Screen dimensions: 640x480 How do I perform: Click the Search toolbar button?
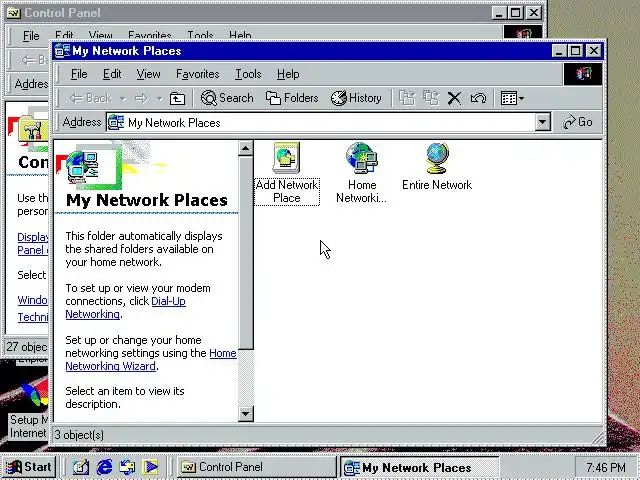227,98
